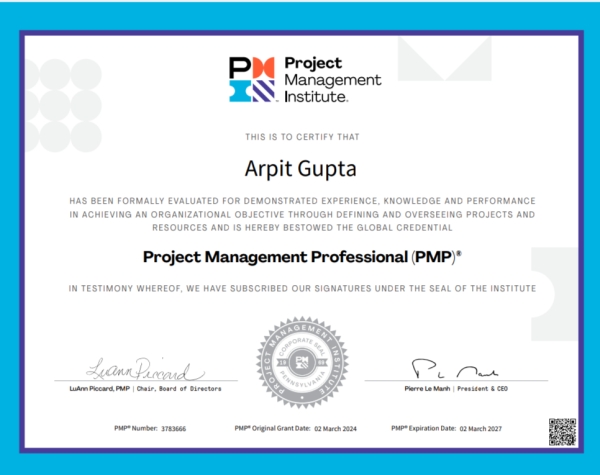This screenshot has width=600, height=475.
Task: Select the title "President & CEO"
Action: pos(483,389)
